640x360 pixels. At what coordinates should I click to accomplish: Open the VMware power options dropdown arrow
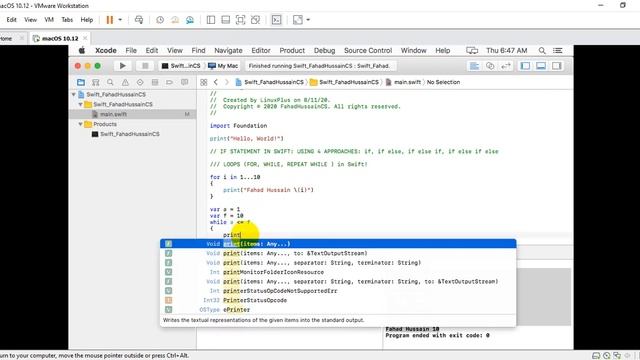point(120,20)
